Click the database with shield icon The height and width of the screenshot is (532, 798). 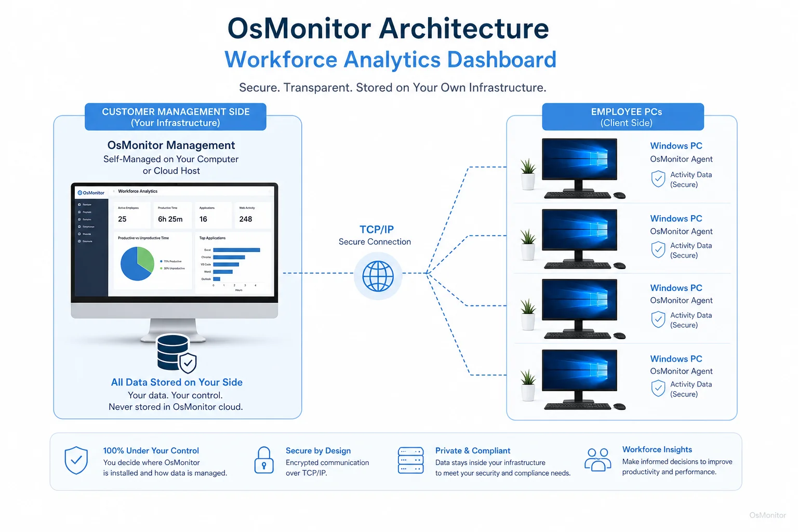pyautogui.click(x=177, y=353)
